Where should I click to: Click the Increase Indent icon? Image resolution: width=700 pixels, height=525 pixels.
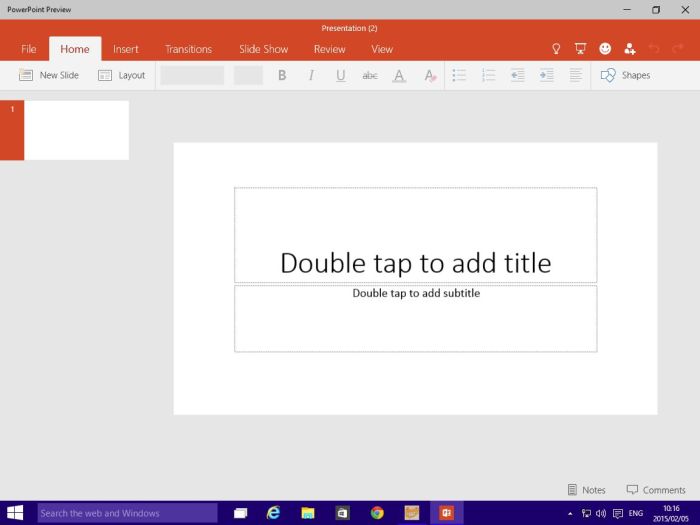coord(546,75)
